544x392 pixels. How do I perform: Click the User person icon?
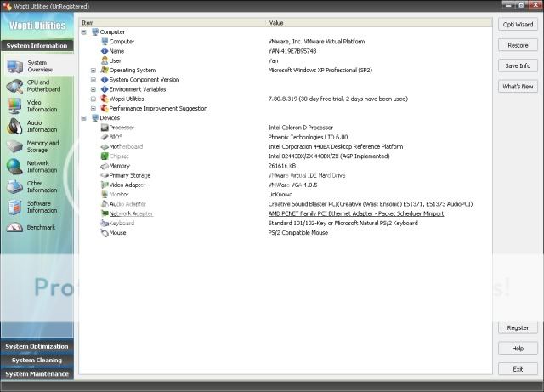(105, 60)
